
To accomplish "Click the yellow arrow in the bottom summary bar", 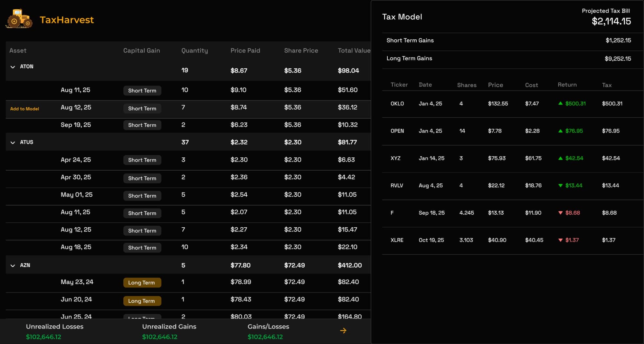I will (x=343, y=330).
